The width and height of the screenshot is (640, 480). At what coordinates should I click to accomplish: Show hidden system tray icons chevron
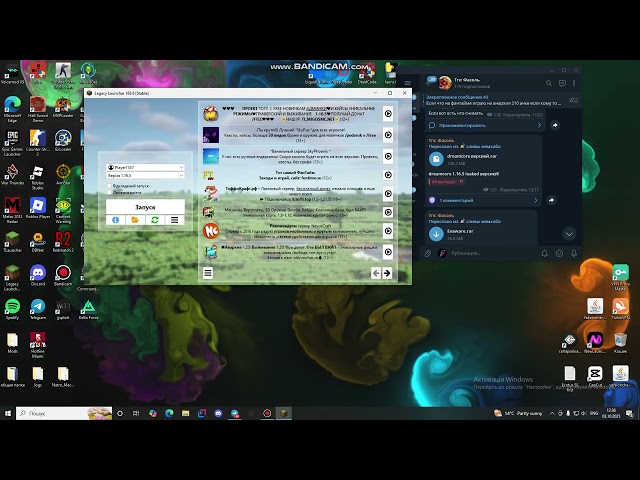tap(552, 413)
